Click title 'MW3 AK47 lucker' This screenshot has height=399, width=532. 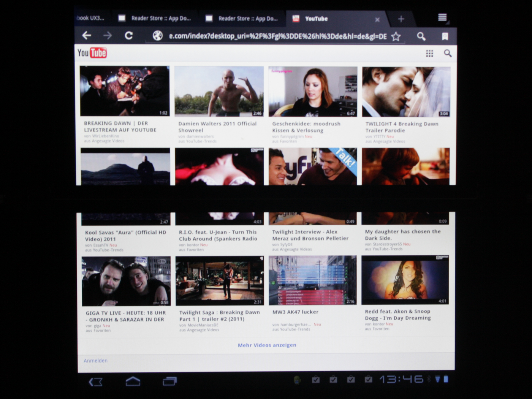(295, 312)
